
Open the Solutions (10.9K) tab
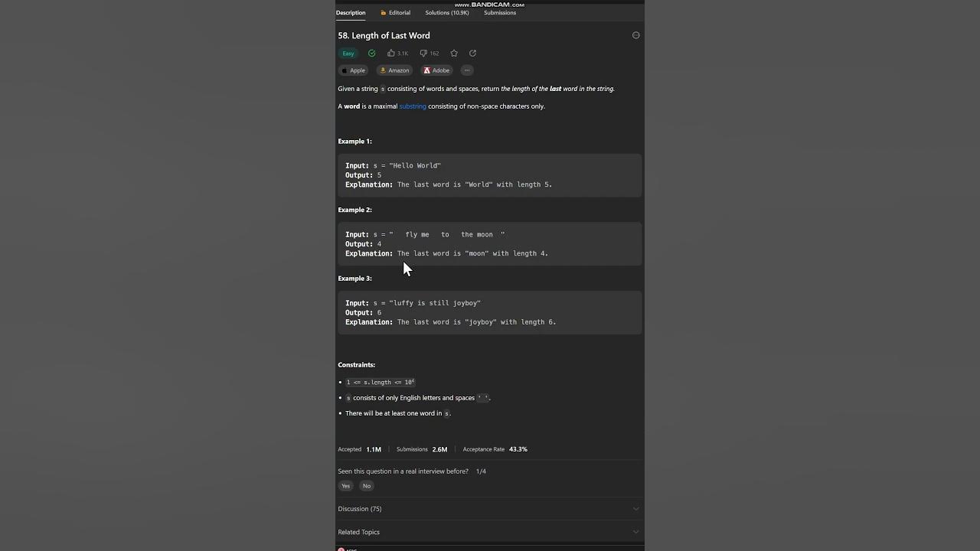click(447, 13)
